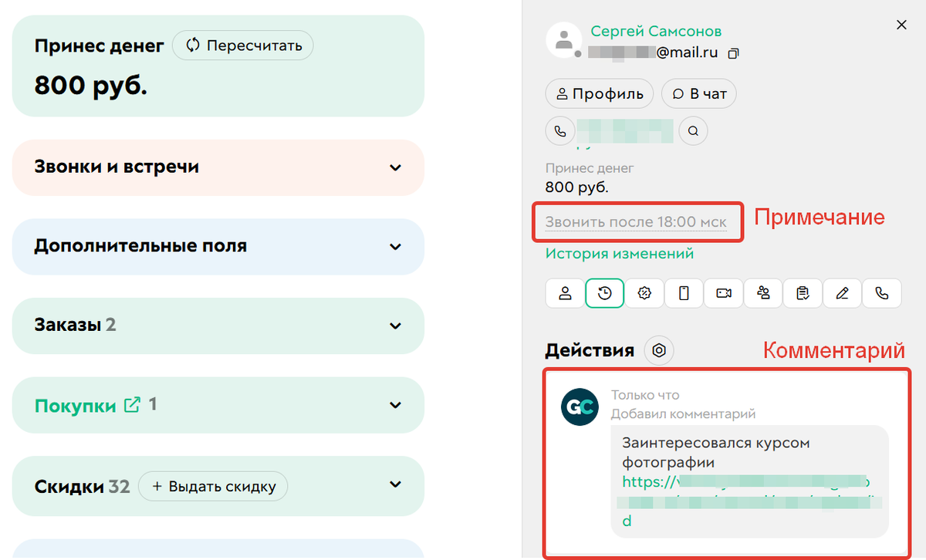Open the user profile icon tab
The height and width of the screenshot is (560, 926).
point(565,293)
